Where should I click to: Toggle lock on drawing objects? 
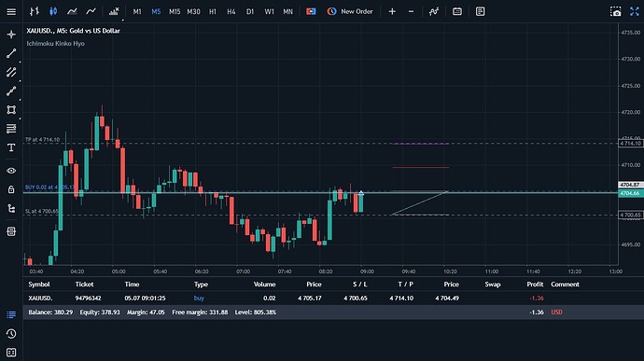[x=11, y=189]
